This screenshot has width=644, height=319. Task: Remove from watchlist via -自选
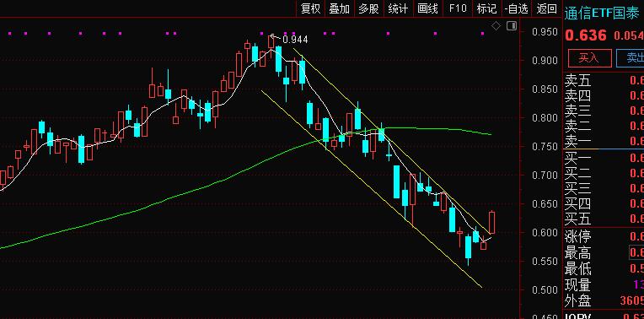pyautogui.click(x=517, y=8)
